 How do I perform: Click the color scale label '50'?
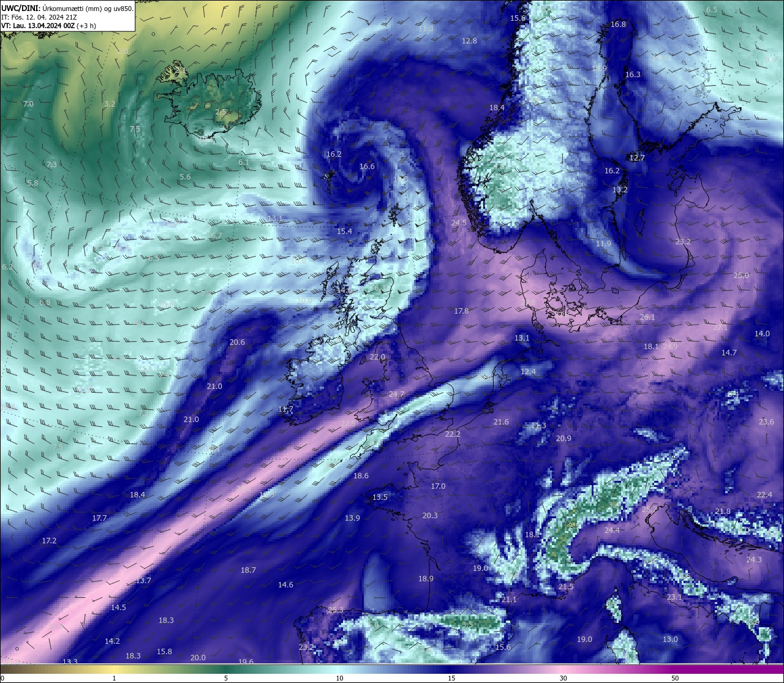pos(675,678)
